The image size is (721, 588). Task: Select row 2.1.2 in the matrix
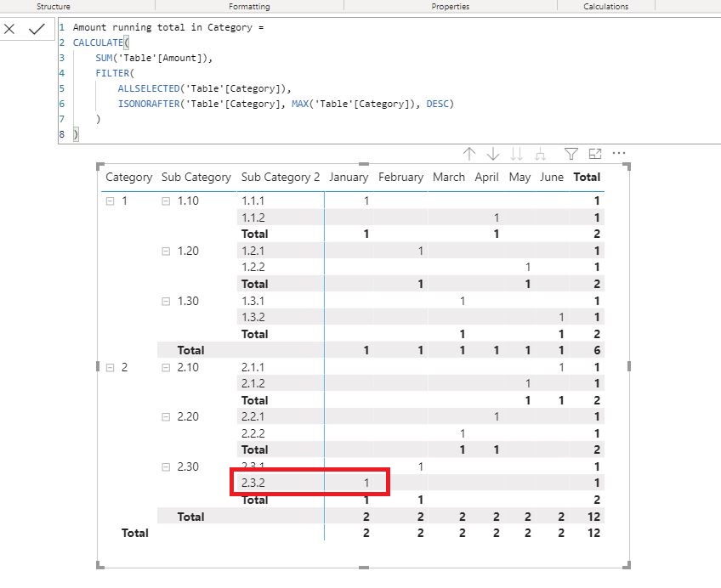point(253,383)
